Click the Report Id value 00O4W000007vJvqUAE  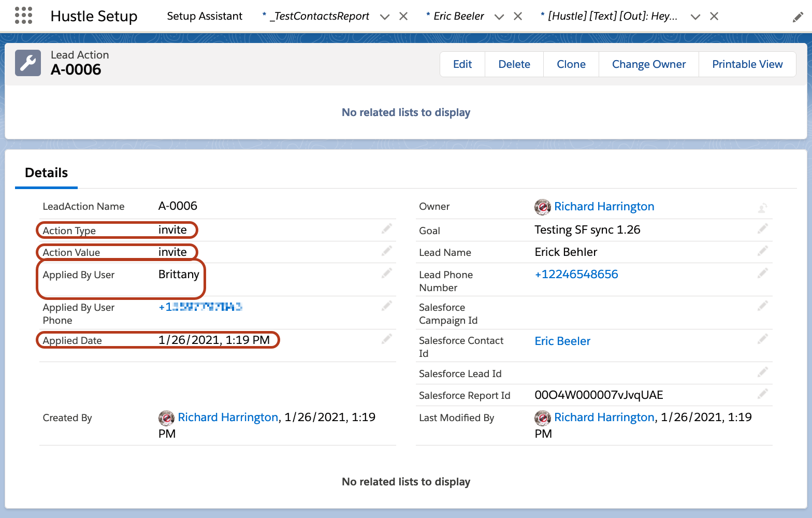point(599,395)
